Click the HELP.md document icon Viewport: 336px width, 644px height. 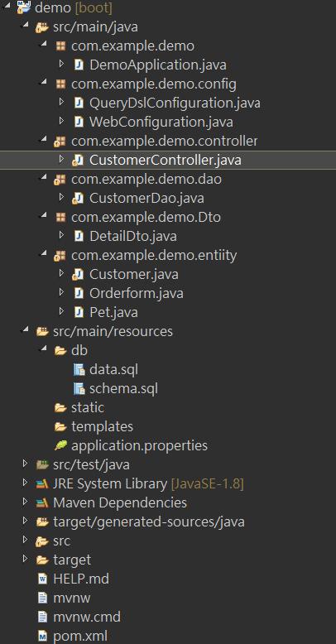coord(42,579)
